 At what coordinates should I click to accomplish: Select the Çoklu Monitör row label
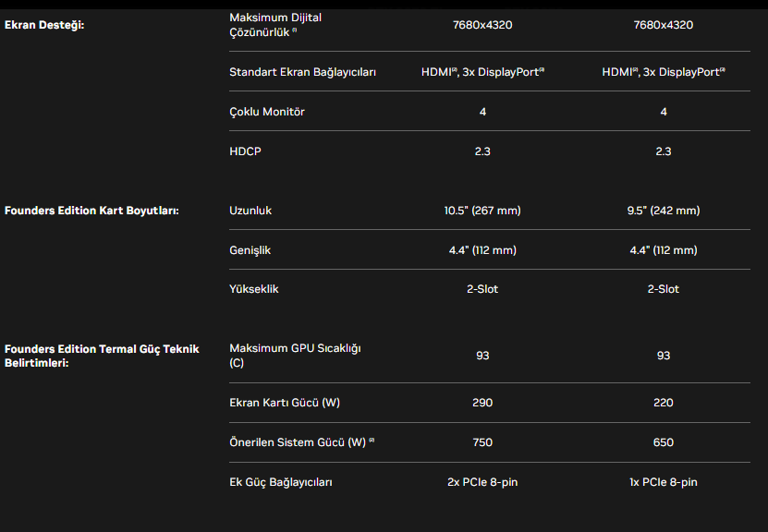267,112
